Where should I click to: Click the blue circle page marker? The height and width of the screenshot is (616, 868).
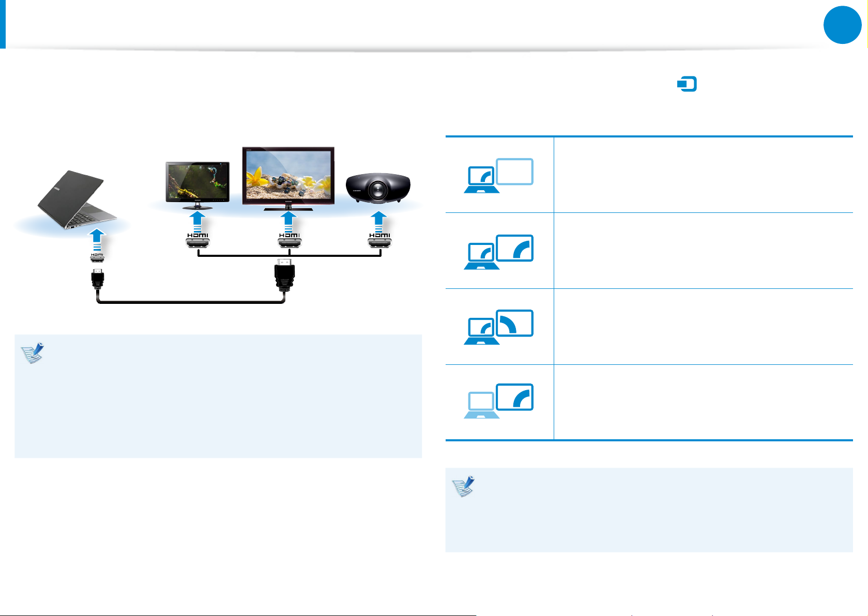[842, 24]
